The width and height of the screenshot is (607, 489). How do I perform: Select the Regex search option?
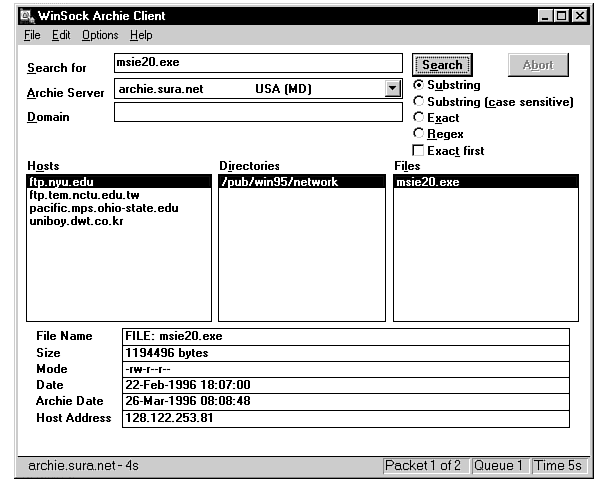[420, 134]
